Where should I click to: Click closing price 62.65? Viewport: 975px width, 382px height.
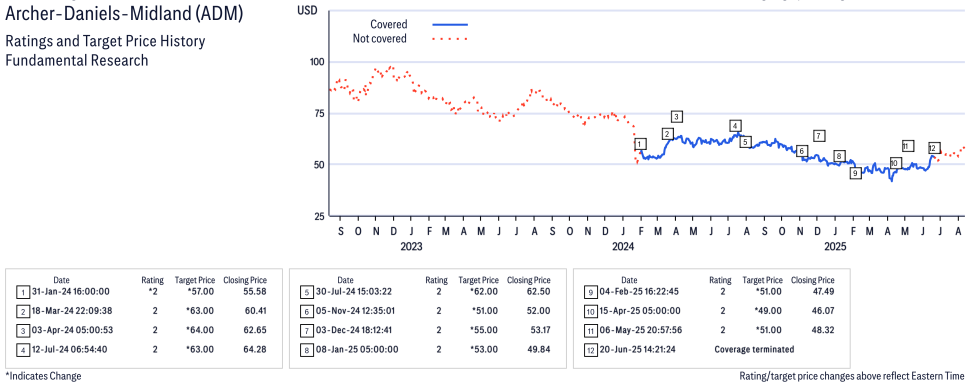[255, 330]
